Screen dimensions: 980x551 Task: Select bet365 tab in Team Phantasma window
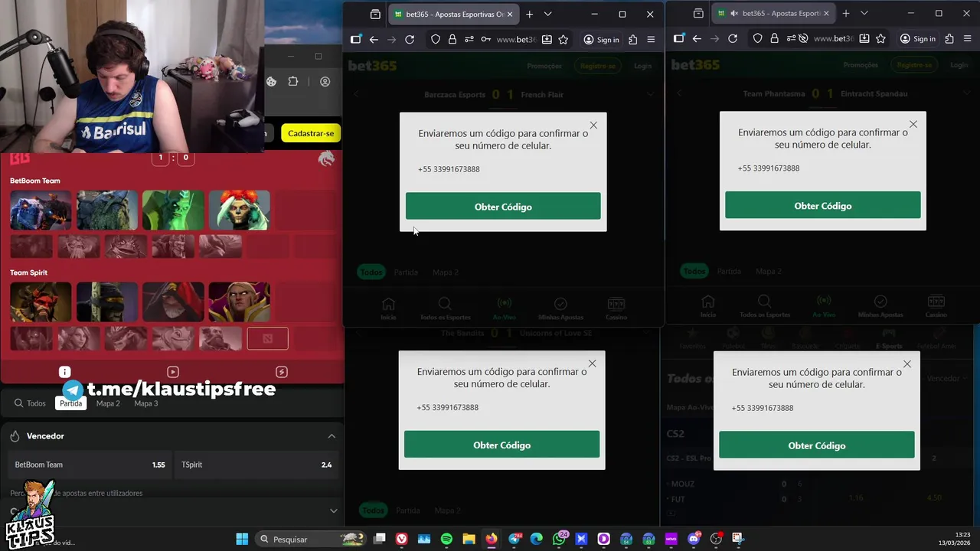coord(773,14)
